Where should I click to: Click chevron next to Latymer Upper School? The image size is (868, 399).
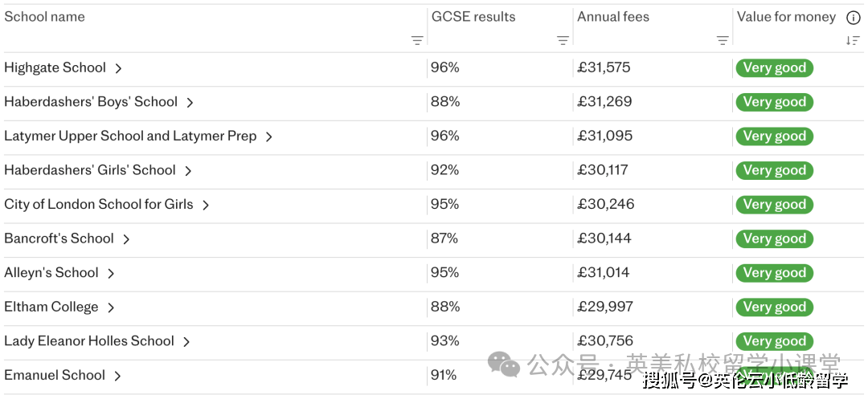click(268, 137)
